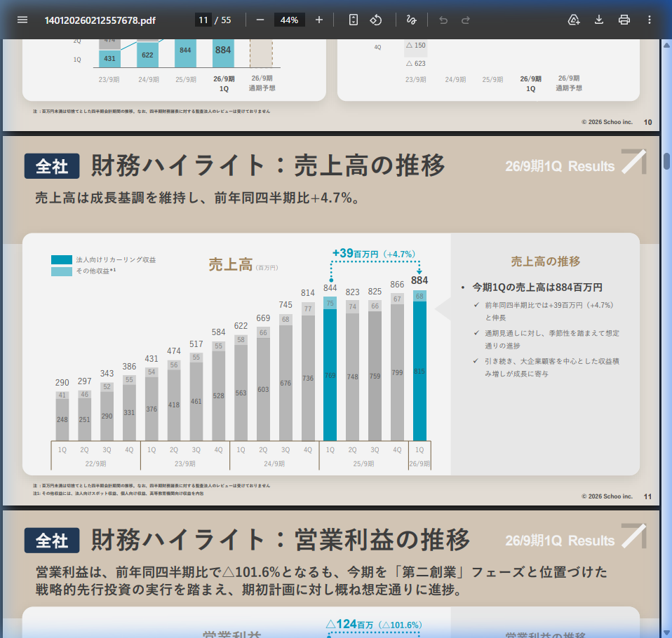Image resolution: width=672 pixels, height=638 pixels.
Task: Download the PDF file
Action: 598,20
